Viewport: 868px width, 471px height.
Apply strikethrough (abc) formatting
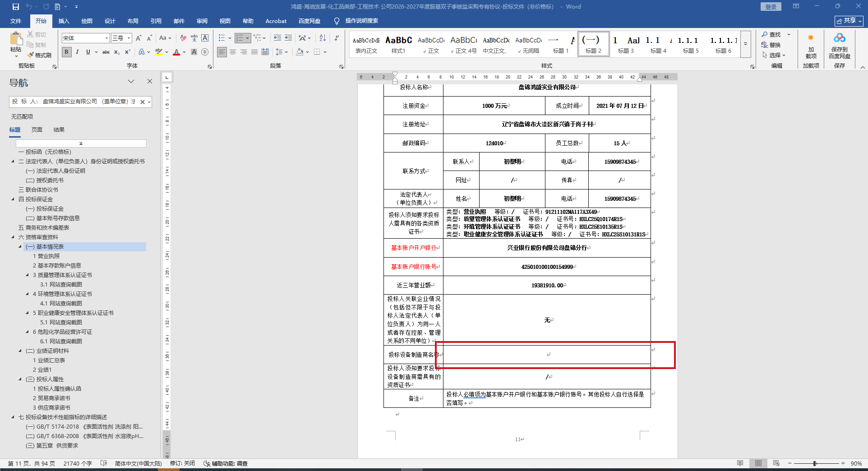(x=106, y=52)
